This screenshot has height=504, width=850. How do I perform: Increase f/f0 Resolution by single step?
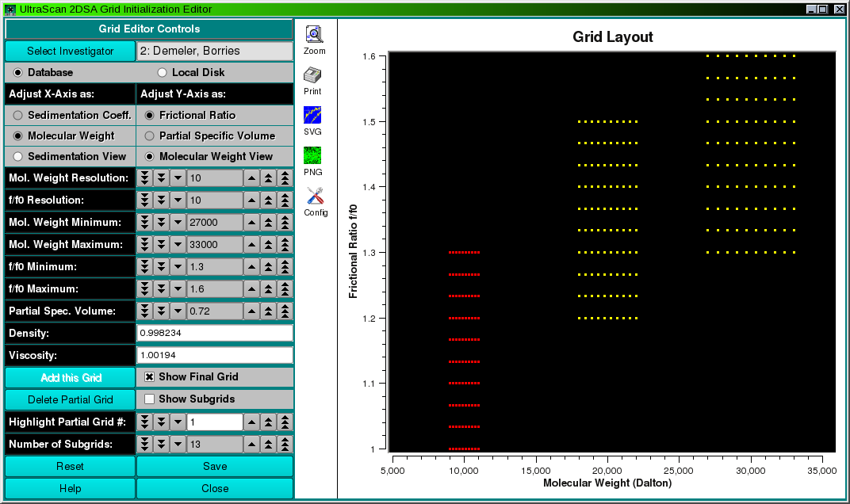[x=251, y=200]
